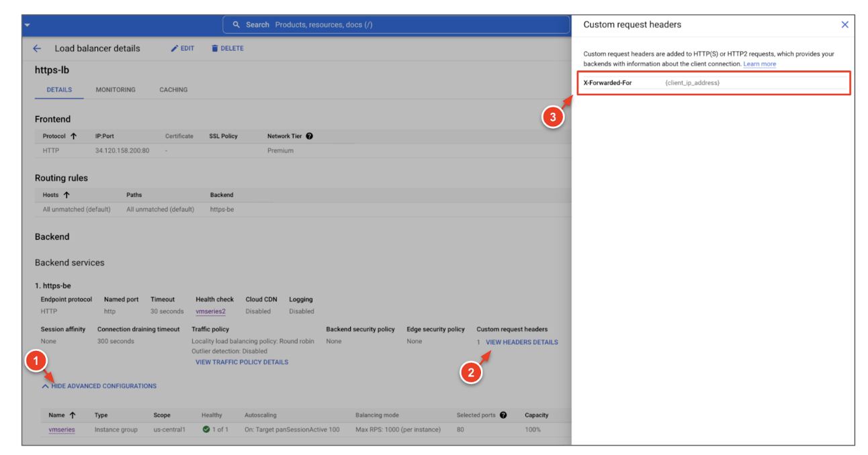Image resolution: width=868 pixels, height=455 pixels.
Task: Sort routing rules by Hosts arrow
Action: (x=67, y=195)
